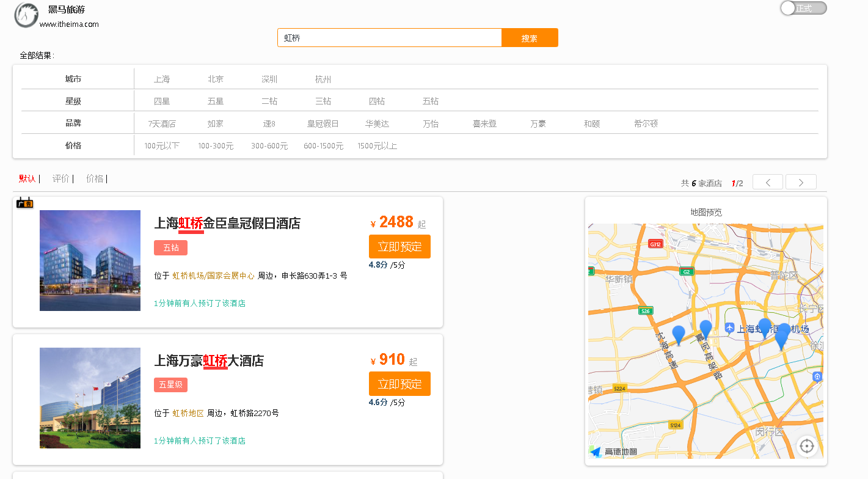Image resolution: width=868 pixels, height=479 pixels.
Task: Filter by brand 希尔顿
Action: click(646, 124)
